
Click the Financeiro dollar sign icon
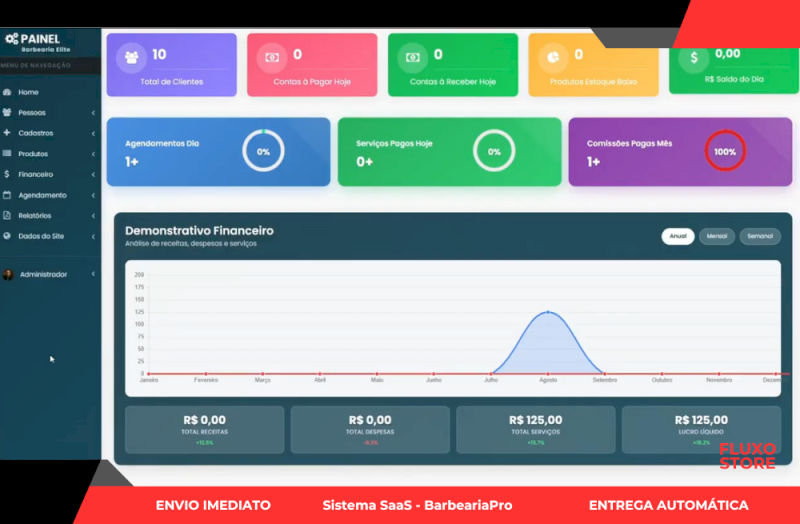point(8,174)
